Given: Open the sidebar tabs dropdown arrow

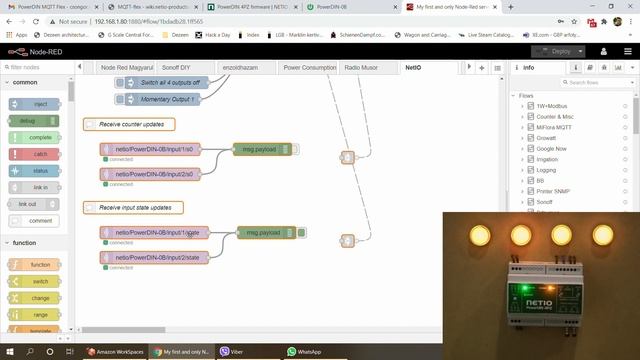Looking at the screenshot, I should point(632,68).
